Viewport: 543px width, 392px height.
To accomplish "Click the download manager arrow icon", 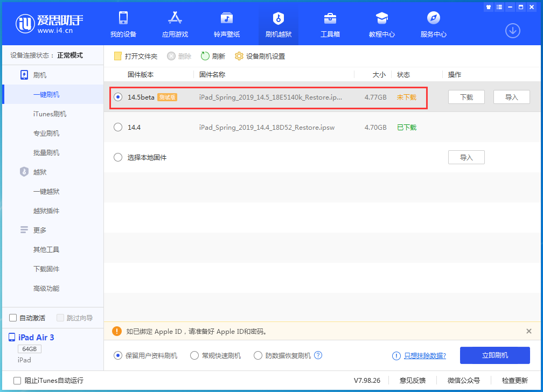I will click(512, 31).
